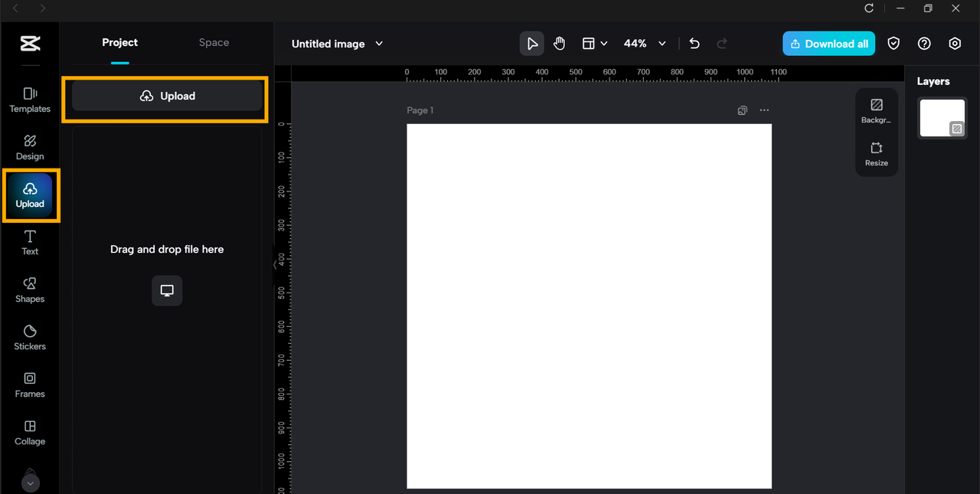Select the Page 1 layer thumbnail
Image resolution: width=980 pixels, height=494 pixels.
click(942, 118)
